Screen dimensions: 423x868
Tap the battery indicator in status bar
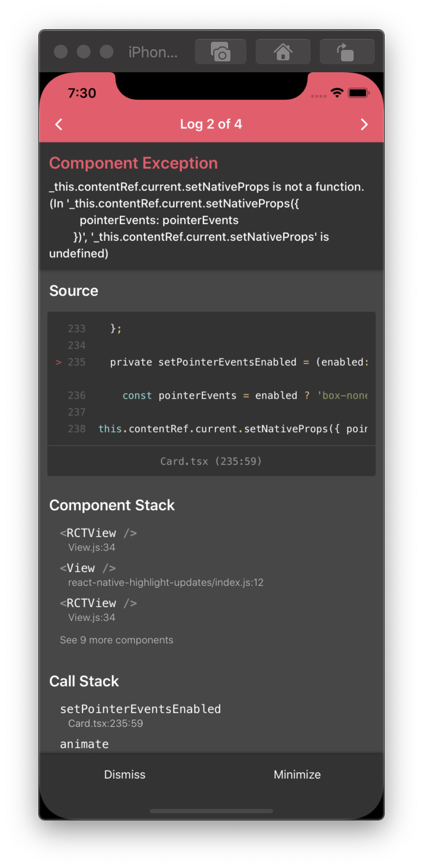click(358, 92)
